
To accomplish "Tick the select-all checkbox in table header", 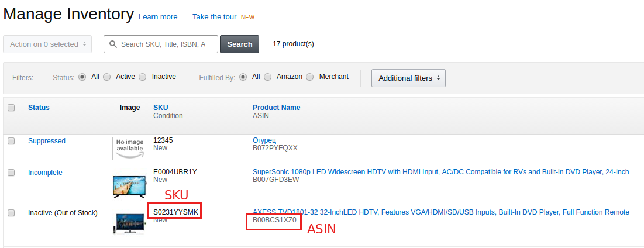I will pos(11,108).
